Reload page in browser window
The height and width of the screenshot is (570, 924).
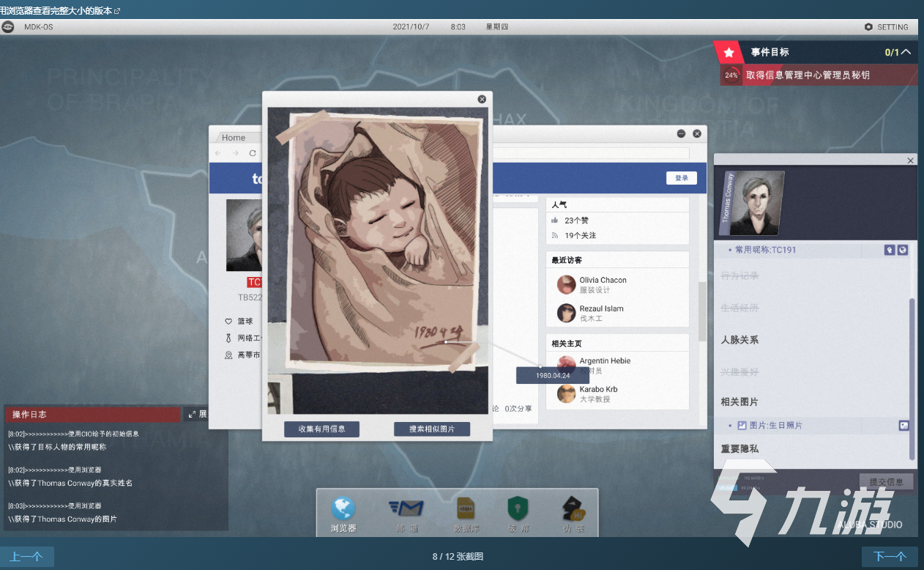pos(253,153)
